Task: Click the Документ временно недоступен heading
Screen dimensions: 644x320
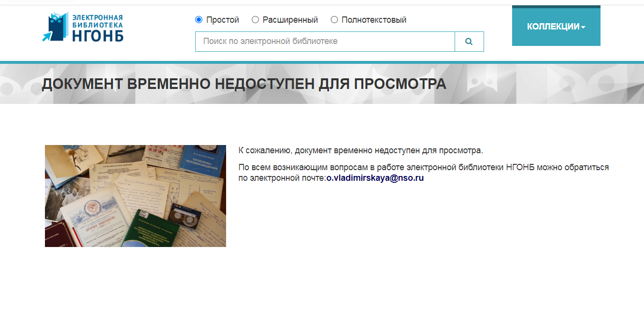Action: (244, 84)
